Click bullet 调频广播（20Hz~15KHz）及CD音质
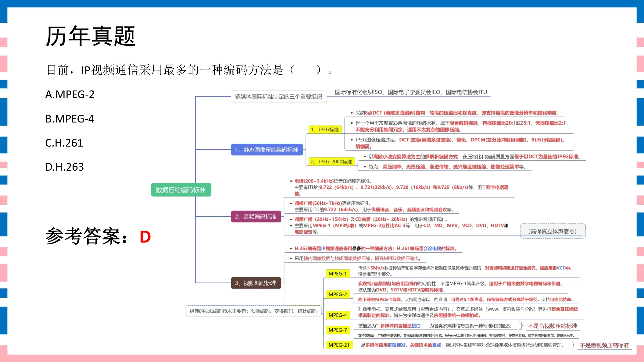Screen dimensions: 644x362 371,219
